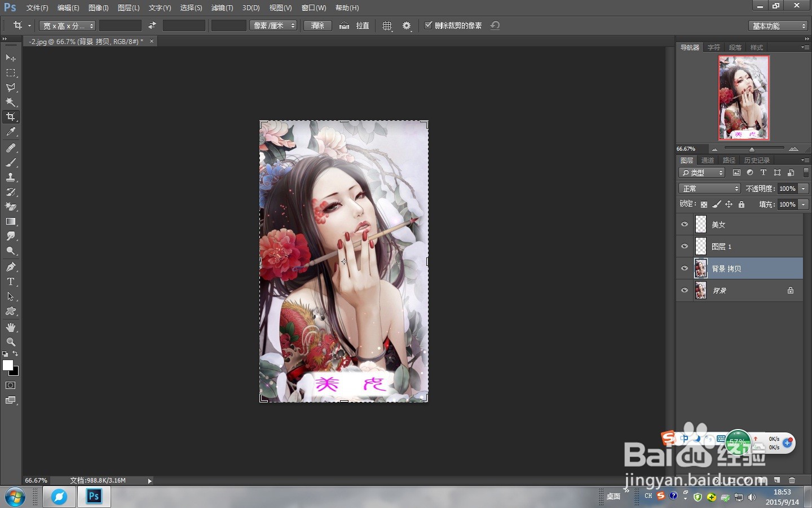Screen dimensions: 812x508
Task: Hide the 美女 layer
Action: tap(685, 224)
